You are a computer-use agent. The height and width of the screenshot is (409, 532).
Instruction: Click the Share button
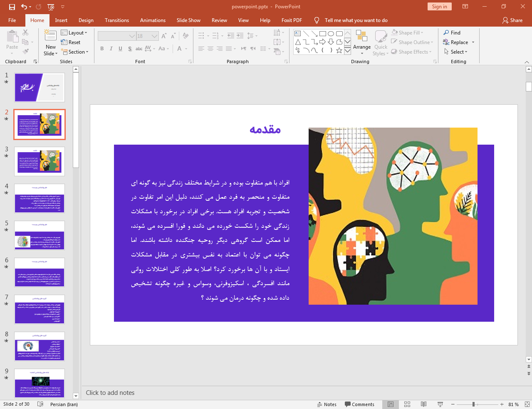[512, 20]
